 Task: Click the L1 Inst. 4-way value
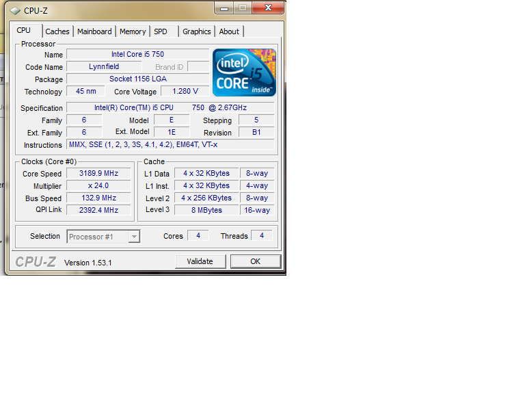pyautogui.click(x=257, y=185)
